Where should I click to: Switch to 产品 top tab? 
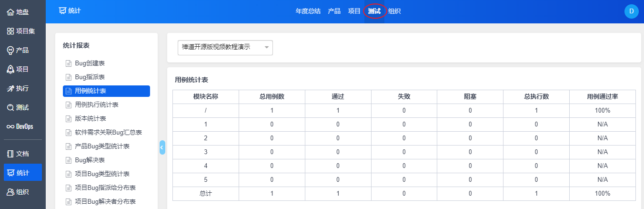[x=334, y=11]
